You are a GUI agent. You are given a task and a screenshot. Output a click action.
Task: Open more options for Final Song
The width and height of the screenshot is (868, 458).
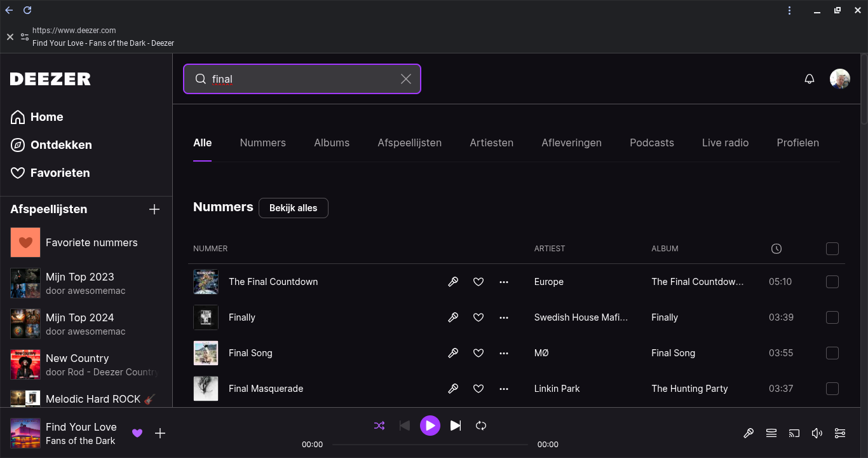click(504, 353)
